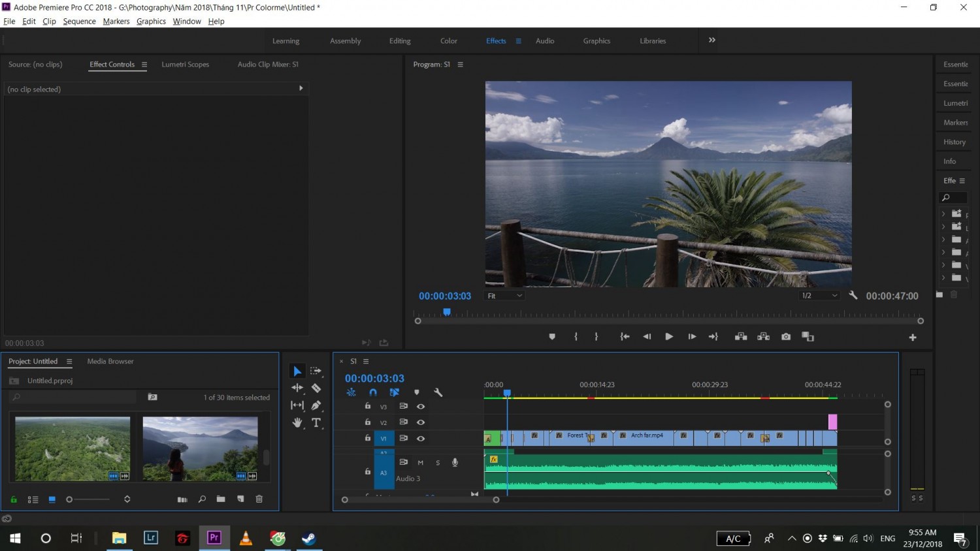The width and height of the screenshot is (980, 551).
Task: Open the Project panel menu
Action: point(69,361)
